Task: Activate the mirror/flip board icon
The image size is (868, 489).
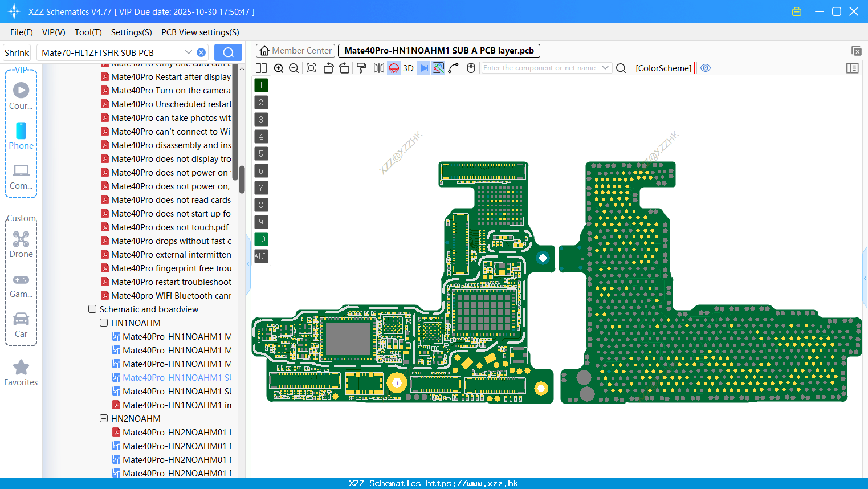Action: pos(378,68)
